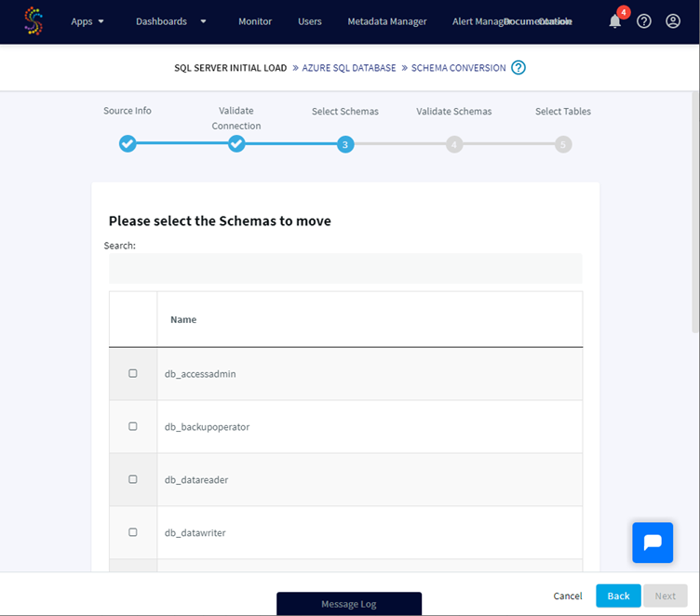
Task: Click SQL Server Initial Load breadcrumb
Action: (x=230, y=68)
